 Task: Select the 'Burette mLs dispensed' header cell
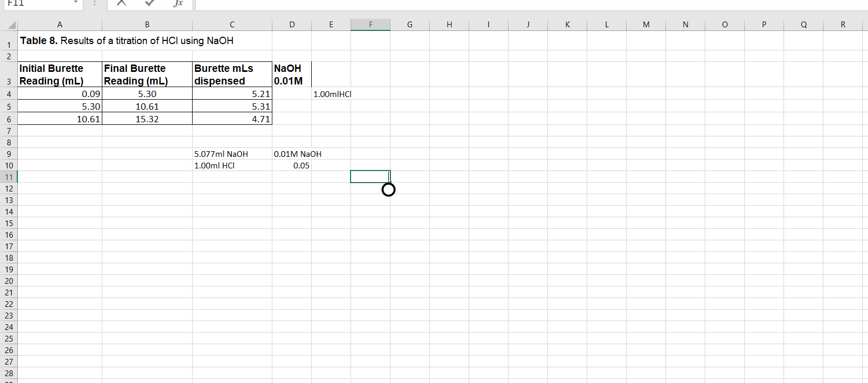coord(232,75)
